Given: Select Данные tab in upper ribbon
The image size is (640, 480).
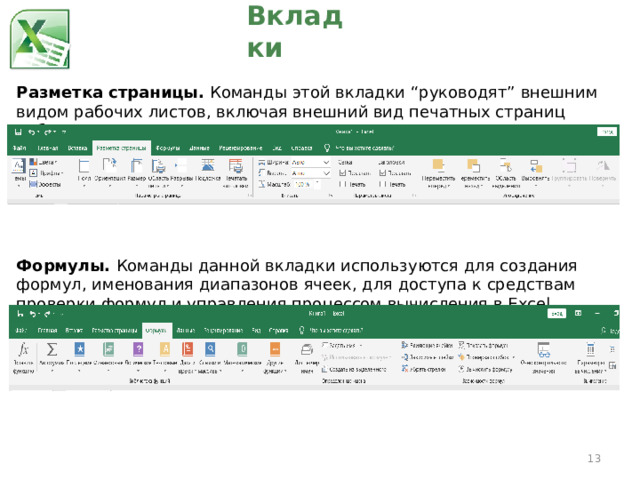Looking at the screenshot, I should (x=199, y=148).
